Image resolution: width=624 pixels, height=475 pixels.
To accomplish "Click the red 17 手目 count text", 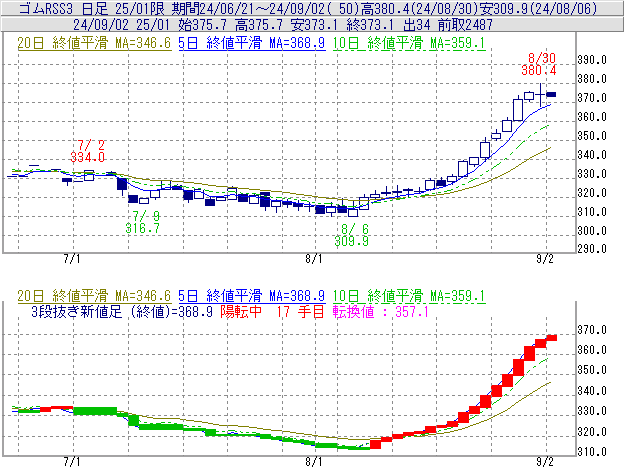I will (x=300, y=311).
